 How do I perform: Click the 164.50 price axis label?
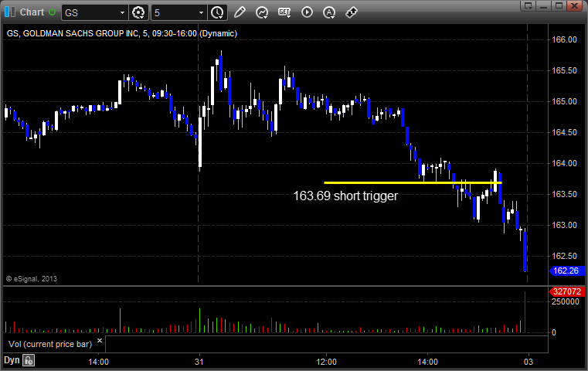pos(564,132)
